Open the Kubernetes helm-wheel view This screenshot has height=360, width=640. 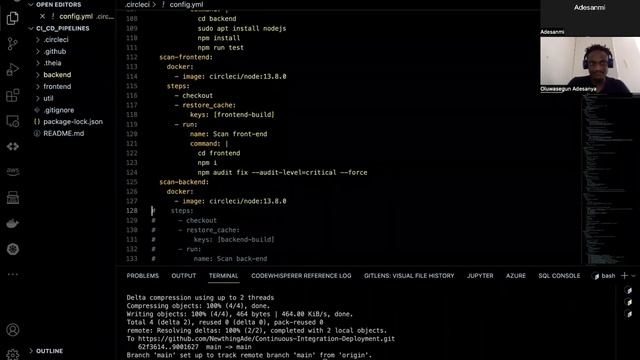[13, 249]
